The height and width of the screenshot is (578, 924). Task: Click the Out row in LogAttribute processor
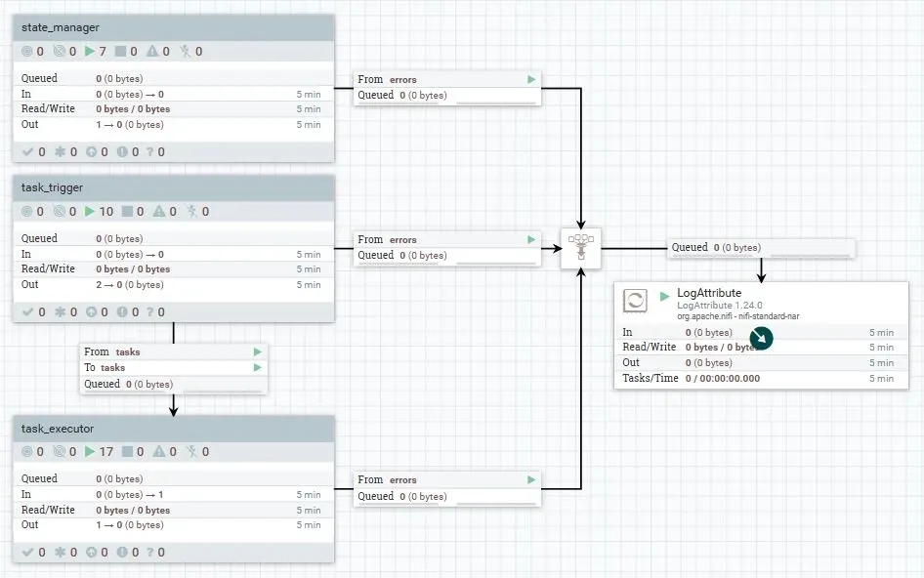pyautogui.click(x=761, y=362)
